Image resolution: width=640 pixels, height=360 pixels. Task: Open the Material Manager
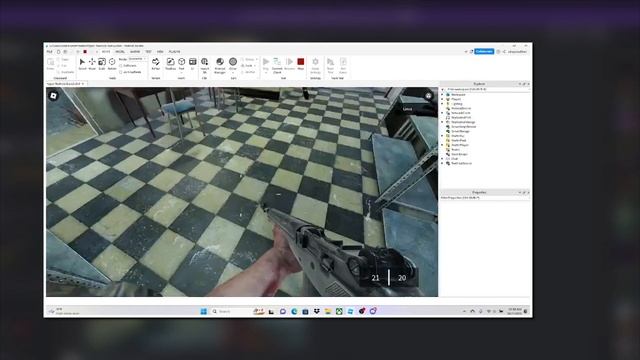220,65
